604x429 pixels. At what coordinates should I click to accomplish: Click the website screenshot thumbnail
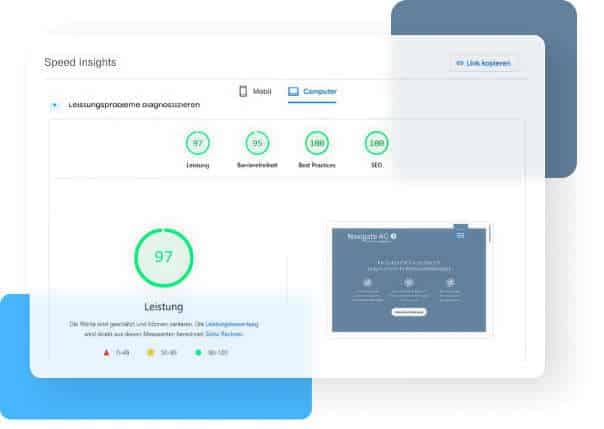coord(409,280)
